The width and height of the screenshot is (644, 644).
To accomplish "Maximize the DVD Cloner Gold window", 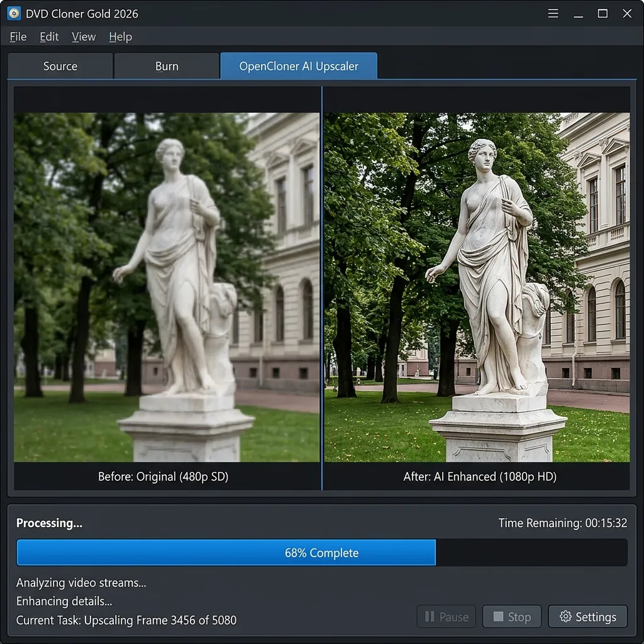I will [602, 14].
